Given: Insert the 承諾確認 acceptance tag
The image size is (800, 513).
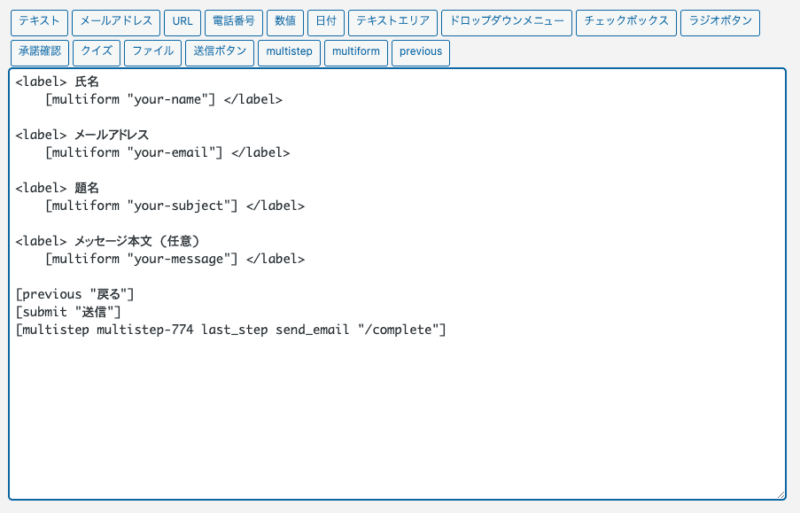Looking at the screenshot, I should pyautogui.click(x=40, y=53).
